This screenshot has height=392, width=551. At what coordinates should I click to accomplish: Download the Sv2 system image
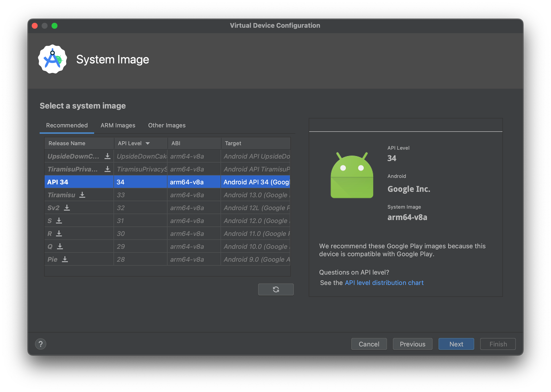point(67,208)
